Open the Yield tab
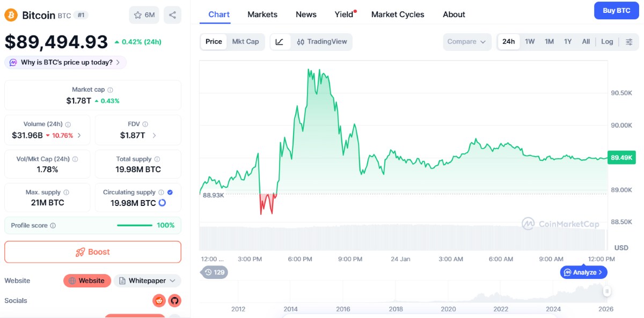Screen dimensions: 644x318 [345, 14]
